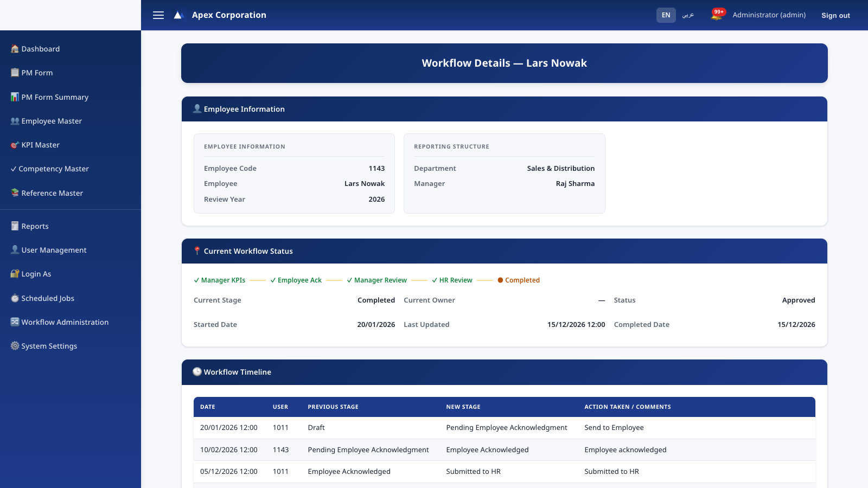This screenshot has height=488, width=868.
Task: Toggle the hamburger sidebar menu
Action: click(x=158, y=15)
